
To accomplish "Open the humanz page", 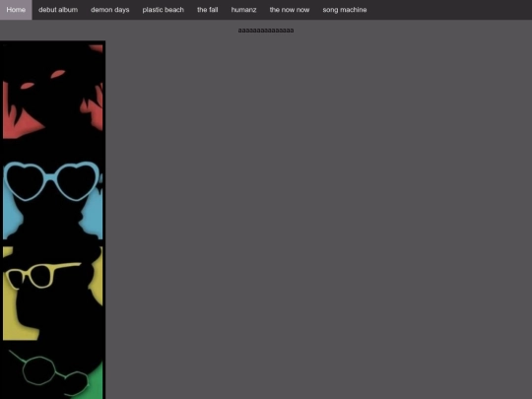I will [x=243, y=10].
